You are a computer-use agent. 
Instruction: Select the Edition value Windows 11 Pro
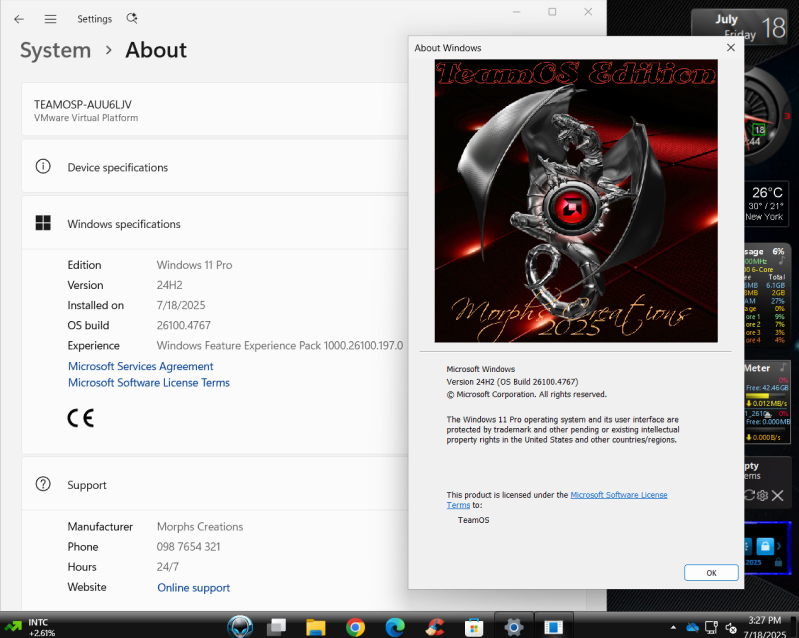click(194, 265)
